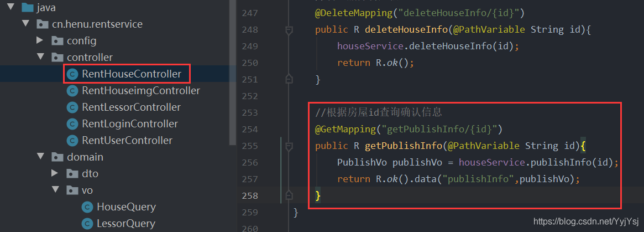Select the controller package label
Screen dimensions: 644x232
[90, 57]
